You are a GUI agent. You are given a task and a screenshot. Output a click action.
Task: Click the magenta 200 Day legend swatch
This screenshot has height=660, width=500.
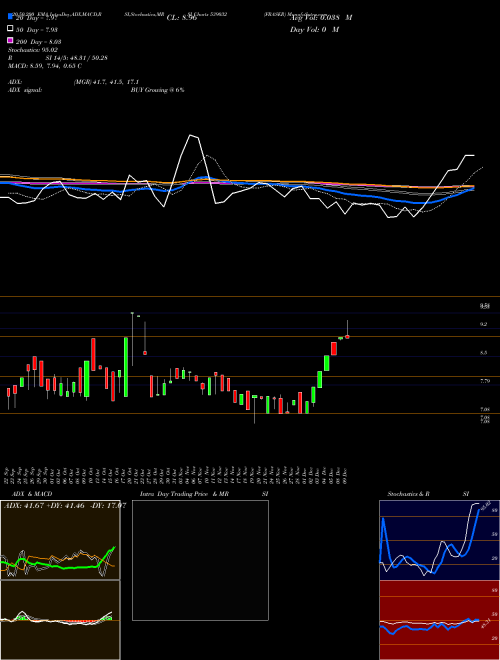[x=10, y=40]
